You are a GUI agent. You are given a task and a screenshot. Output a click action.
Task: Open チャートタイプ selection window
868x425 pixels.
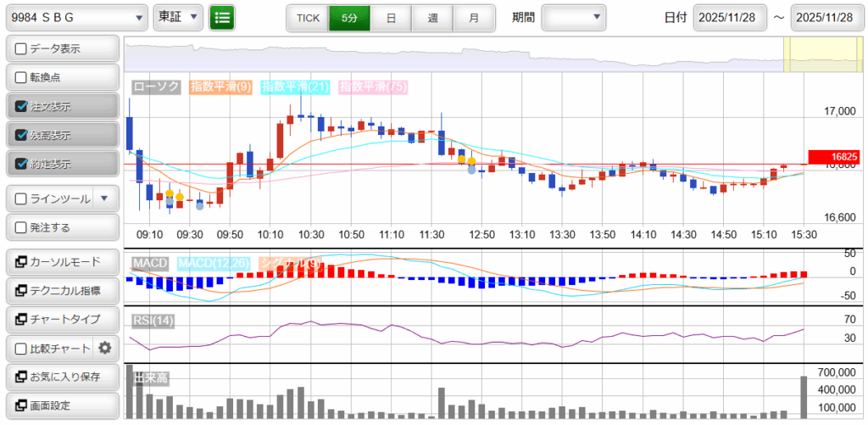[62, 319]
